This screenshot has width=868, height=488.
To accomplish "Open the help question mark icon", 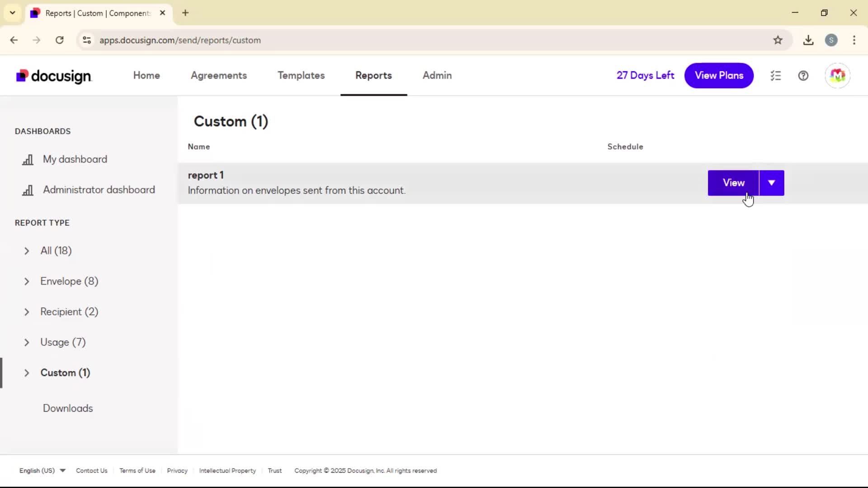I will [803, 75].
